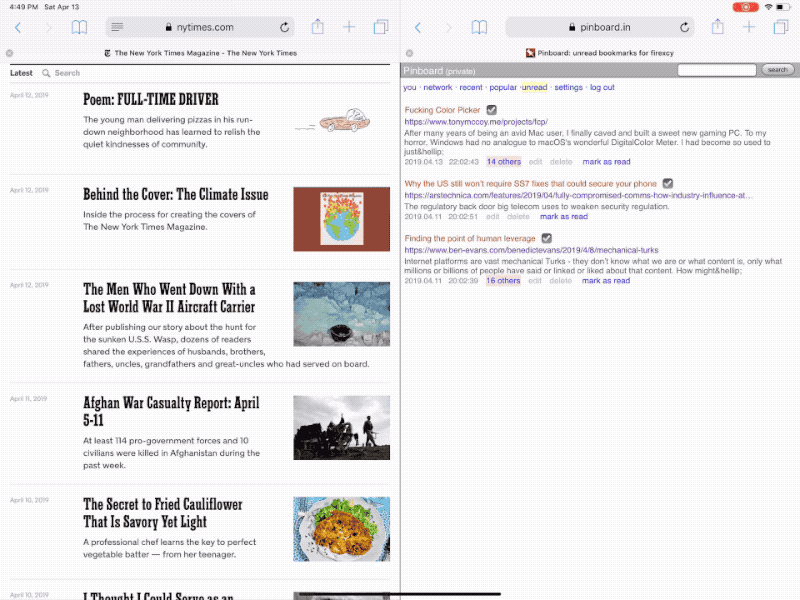Toggle checkbox for Fucking Color Picker bookmark
The width and height of the screenshot is (800, 600).
pyautogui.click(x=491, y=110)
